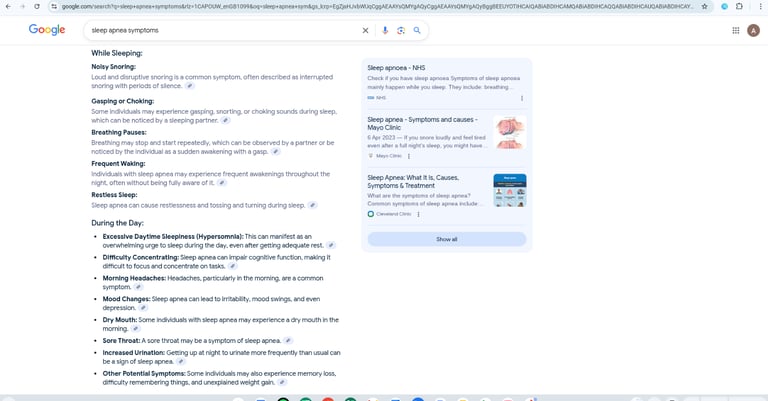Click the browser address bar URL
Image resolution: width=768 pixels, height=401 pixels.
(377, 6)
